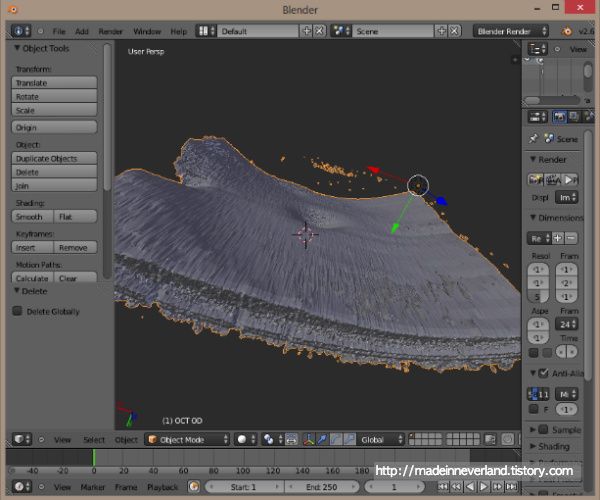600x500 pixels.
Task: Open the File menu
Action: tap(59, 31)
